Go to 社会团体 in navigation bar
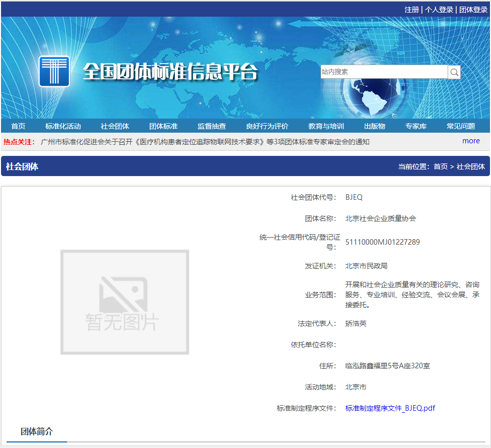Screen dimensions: 491x448 click(115, 126)
